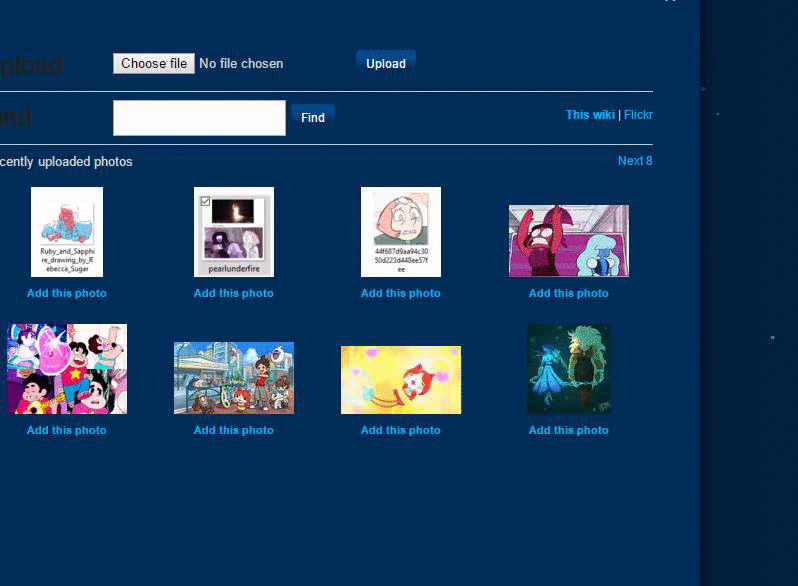
Task: Add this photo under pearlunderfire
Action: 234,293
